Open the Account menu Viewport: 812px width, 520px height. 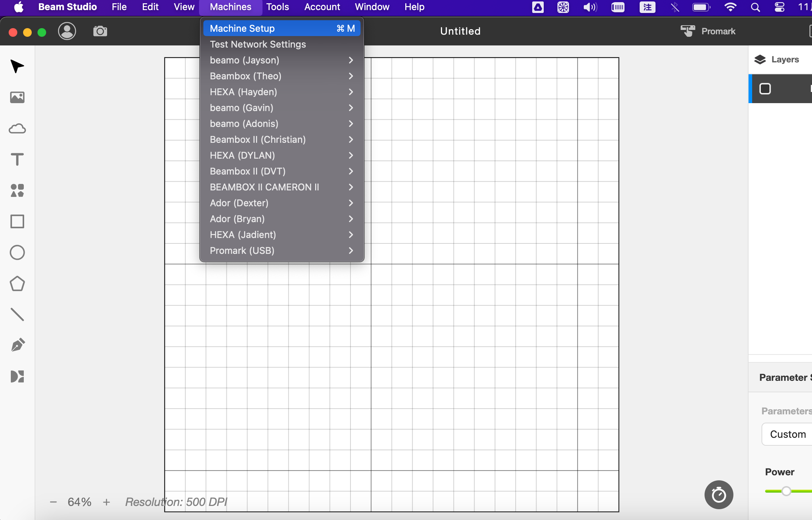coord(322,7)
